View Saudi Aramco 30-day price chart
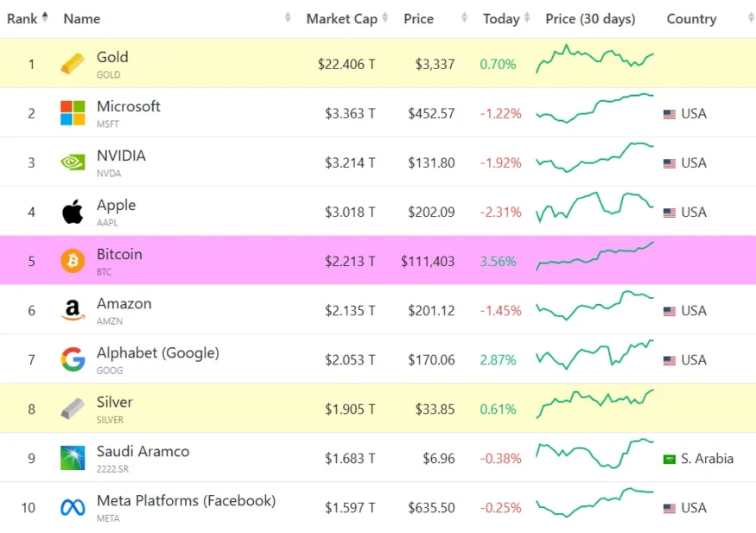The width and height of the screenshot is (756, 533). pos(594,454)
